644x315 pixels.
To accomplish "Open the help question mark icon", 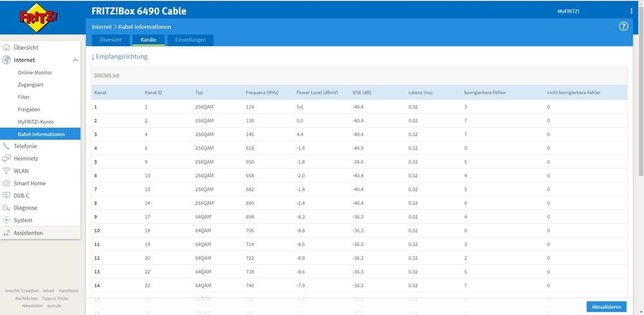I will point(623,26).
